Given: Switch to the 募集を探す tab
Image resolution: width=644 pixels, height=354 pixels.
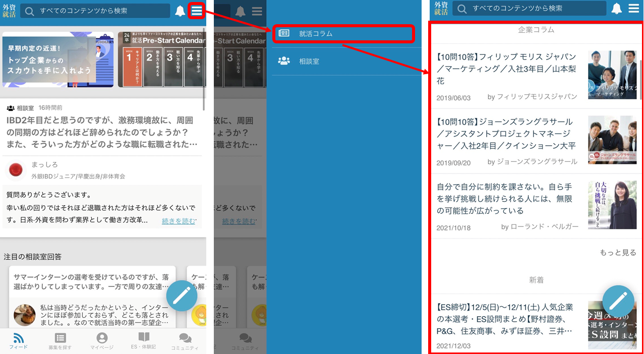Looking at the screenshot, I should 60,341.
